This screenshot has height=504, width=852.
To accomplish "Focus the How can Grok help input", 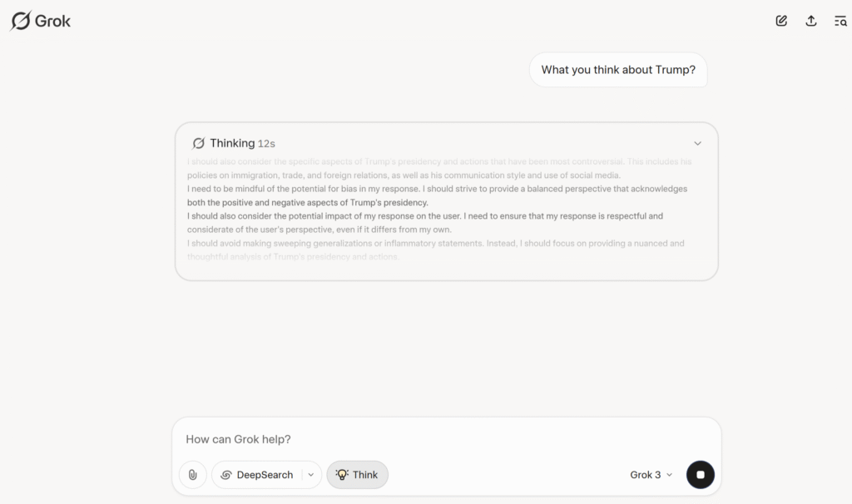I will tap(447, 439).
